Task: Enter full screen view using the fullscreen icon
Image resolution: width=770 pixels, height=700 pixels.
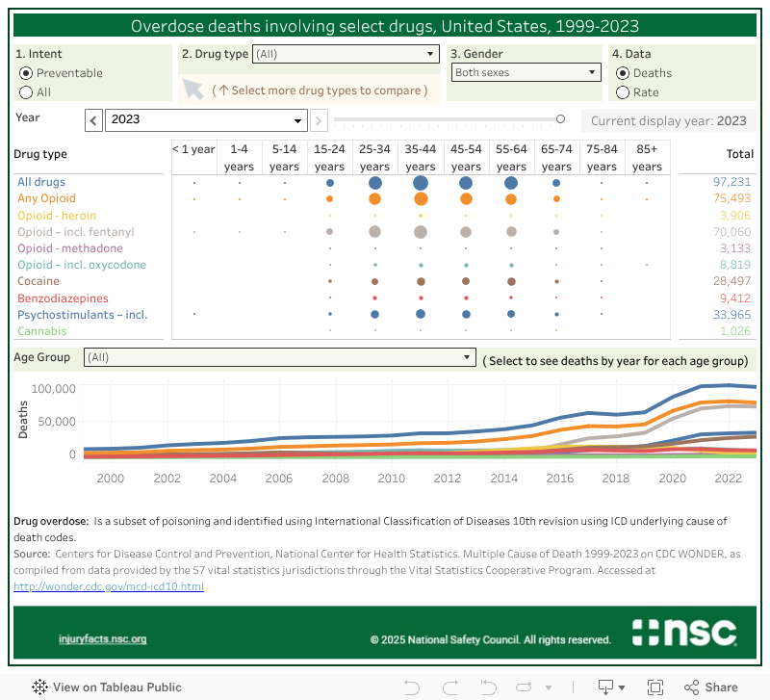Action: tap(655, 687)
